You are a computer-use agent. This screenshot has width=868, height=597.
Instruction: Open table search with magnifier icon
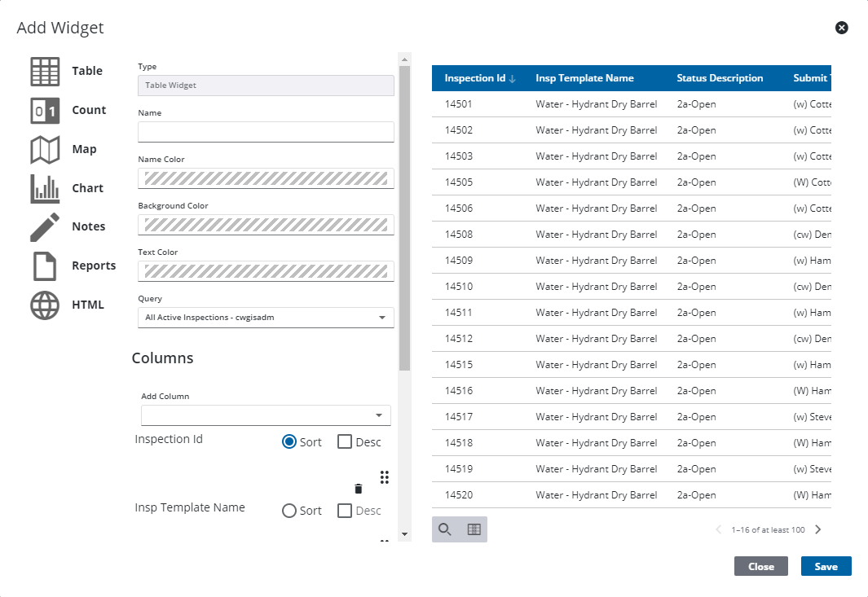pos(445,529)
